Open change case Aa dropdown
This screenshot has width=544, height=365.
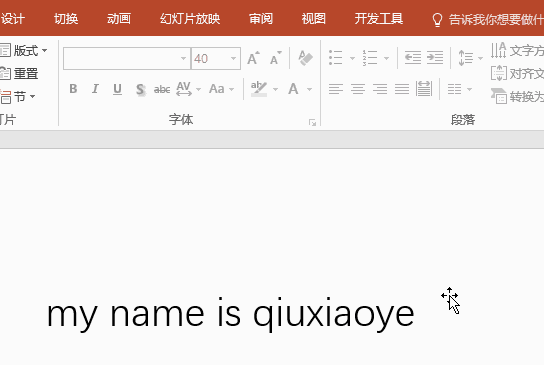tap(222, 89)
